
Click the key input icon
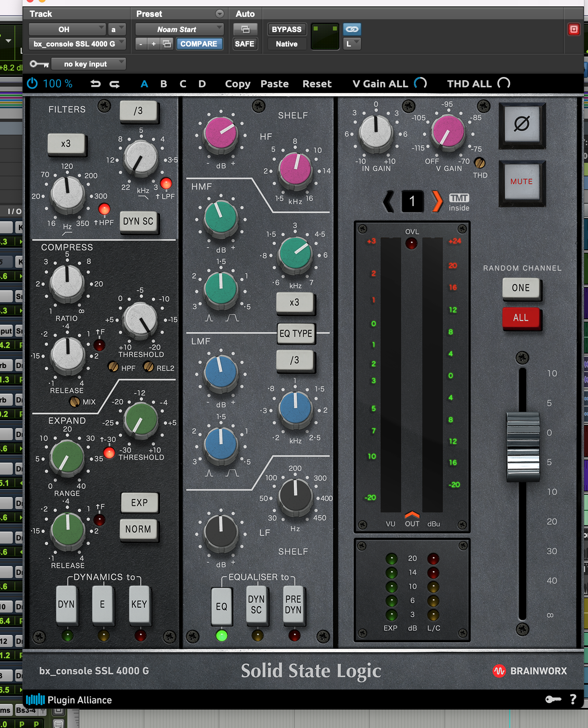pos(39,64)
